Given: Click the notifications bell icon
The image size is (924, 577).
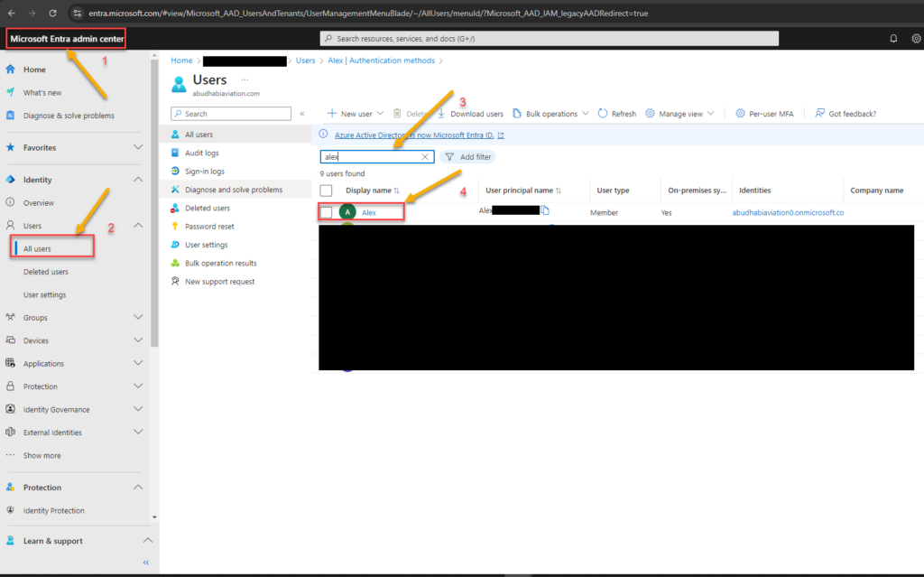Looking at the screenshot, I should 893,38.
